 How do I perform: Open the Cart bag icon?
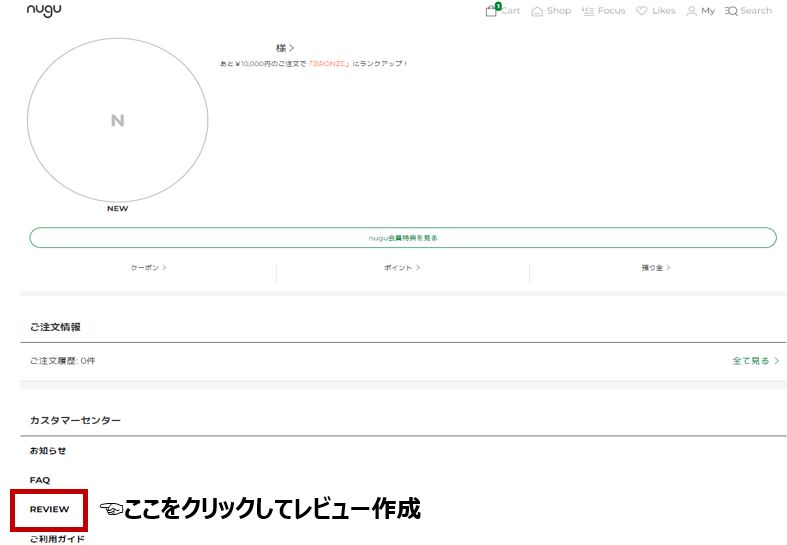(491, 11)
